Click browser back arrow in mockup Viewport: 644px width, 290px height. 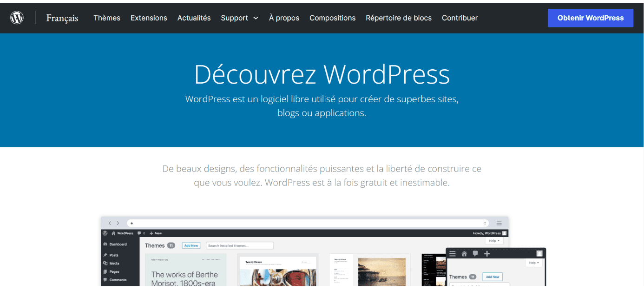[x=110, y=223]
